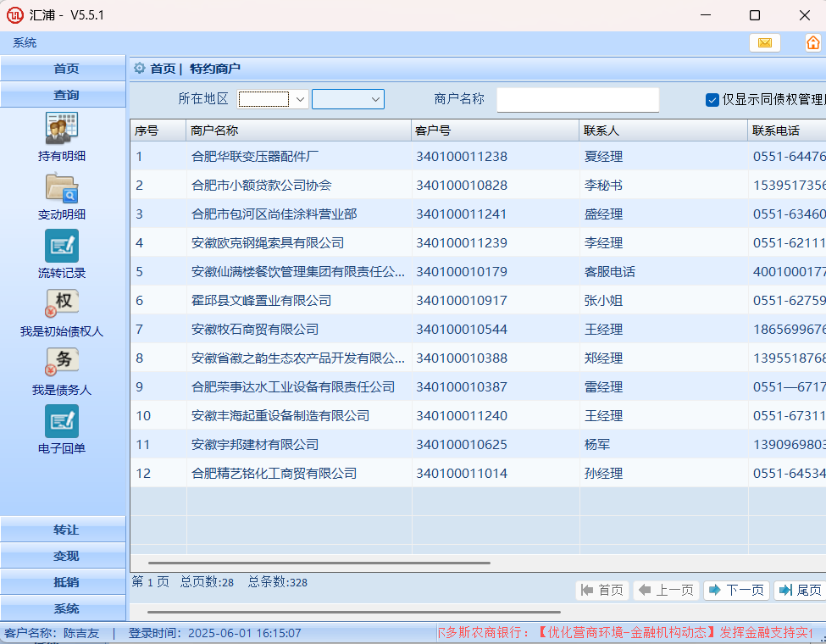Open the 持有明细 icon in sidebar

[x=62, y=129]
